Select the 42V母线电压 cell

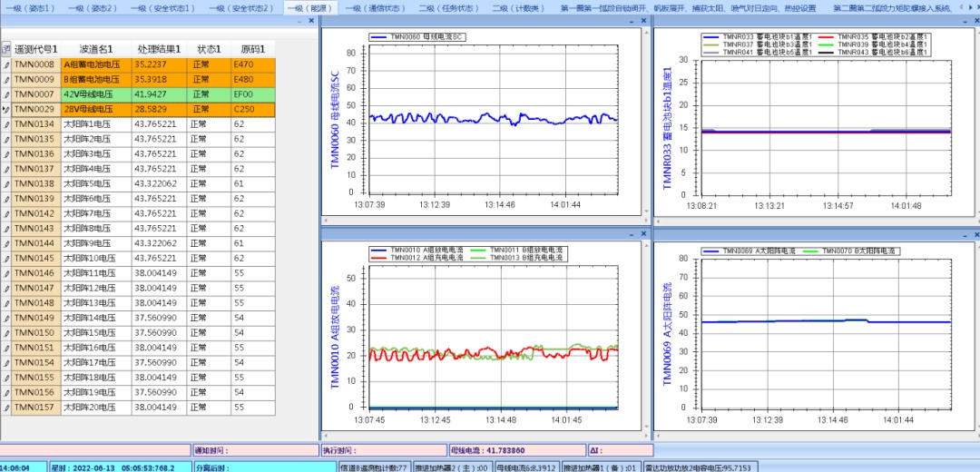click(96, 94)
